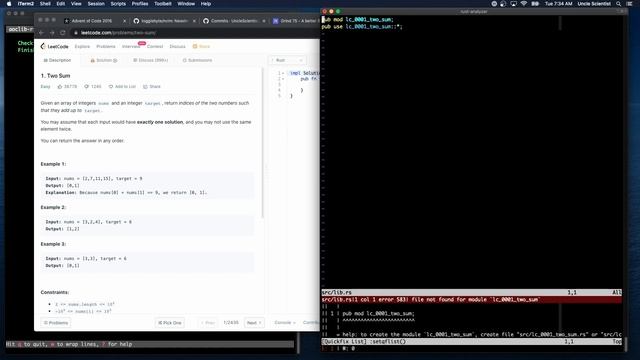
Task: Click the LeetCode logo
Action: point(55,47)
